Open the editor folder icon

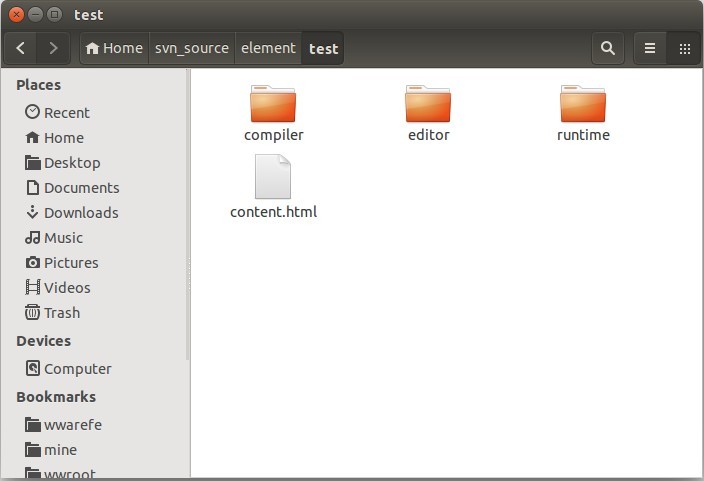(x=428, y=104)
